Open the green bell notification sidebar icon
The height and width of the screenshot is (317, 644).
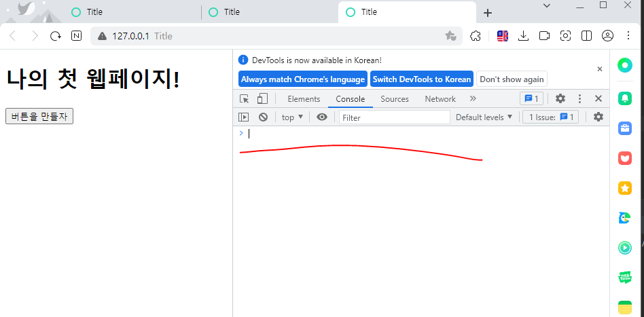point(625,98)
